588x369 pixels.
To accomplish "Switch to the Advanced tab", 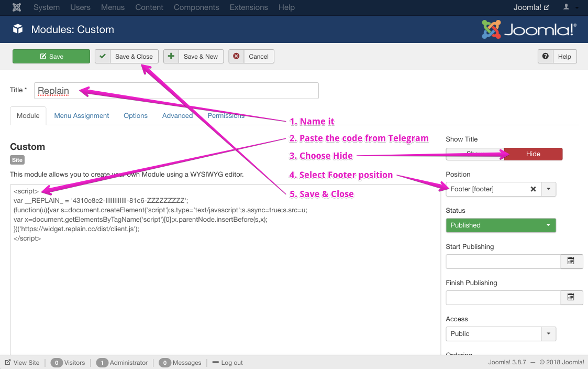I will [177, 116].
